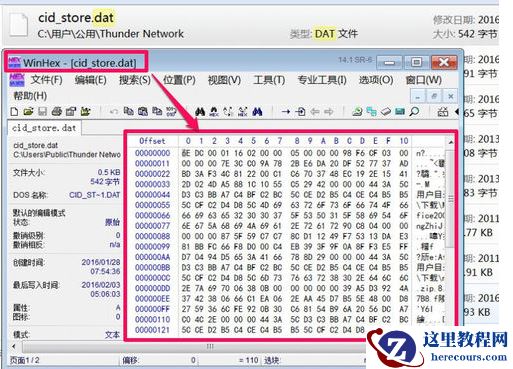Click offset row 00000088
513x369 pixels.
tap(153, 236)
